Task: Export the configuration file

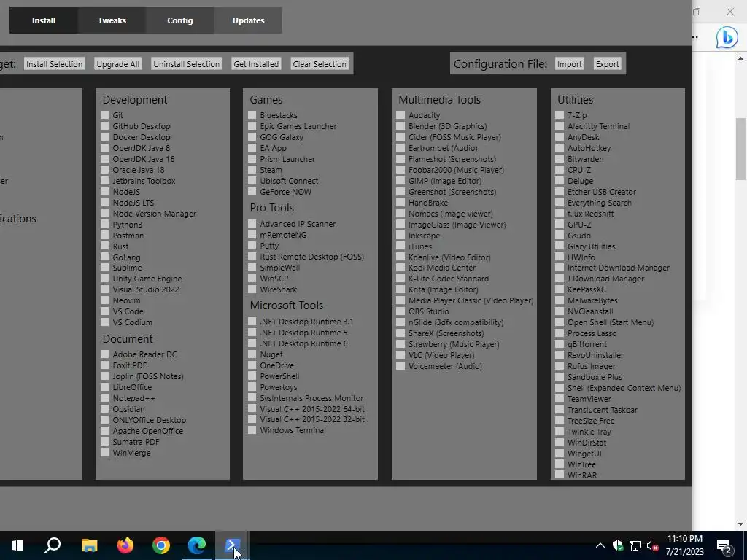Action: (607, 64)
